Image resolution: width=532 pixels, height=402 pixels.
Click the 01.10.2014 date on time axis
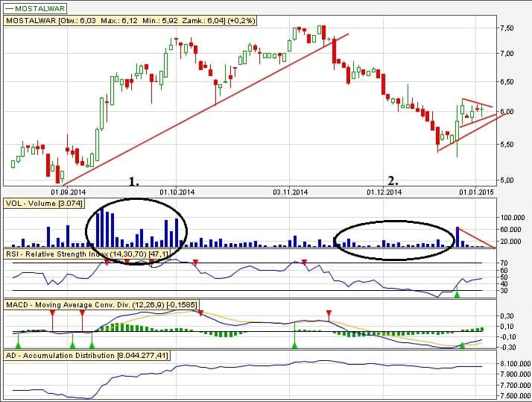[177, 192]
